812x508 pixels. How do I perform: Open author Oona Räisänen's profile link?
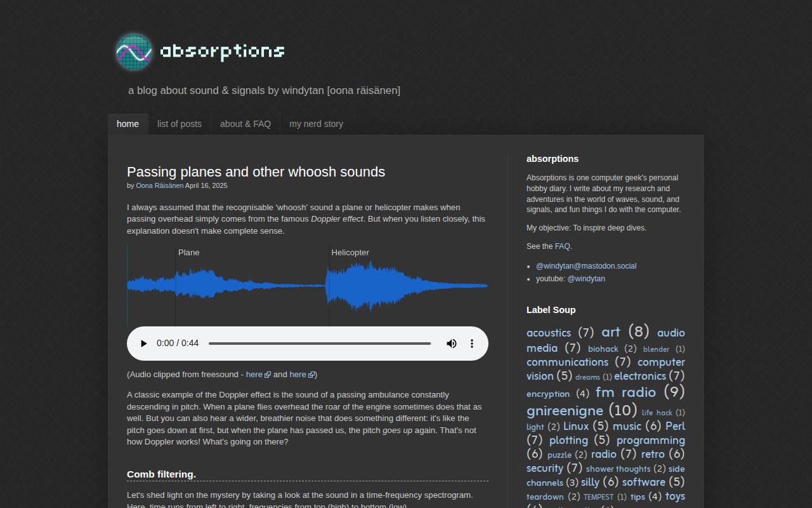coord(160,185)
